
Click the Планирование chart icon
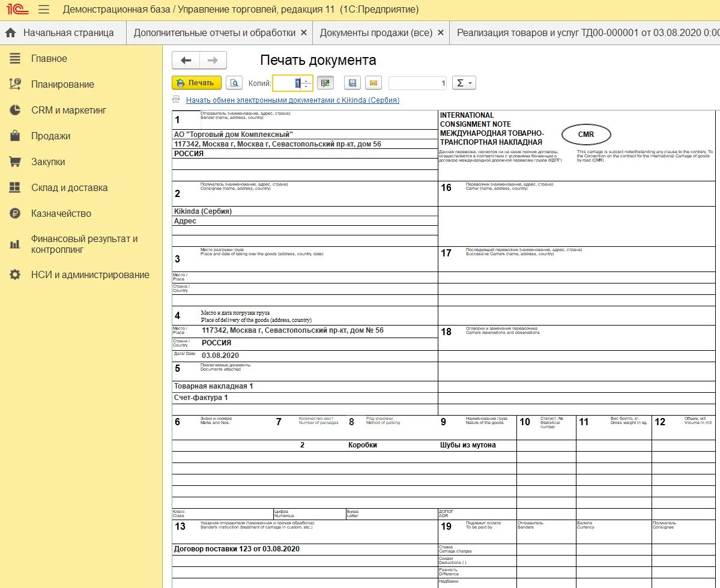14,84
